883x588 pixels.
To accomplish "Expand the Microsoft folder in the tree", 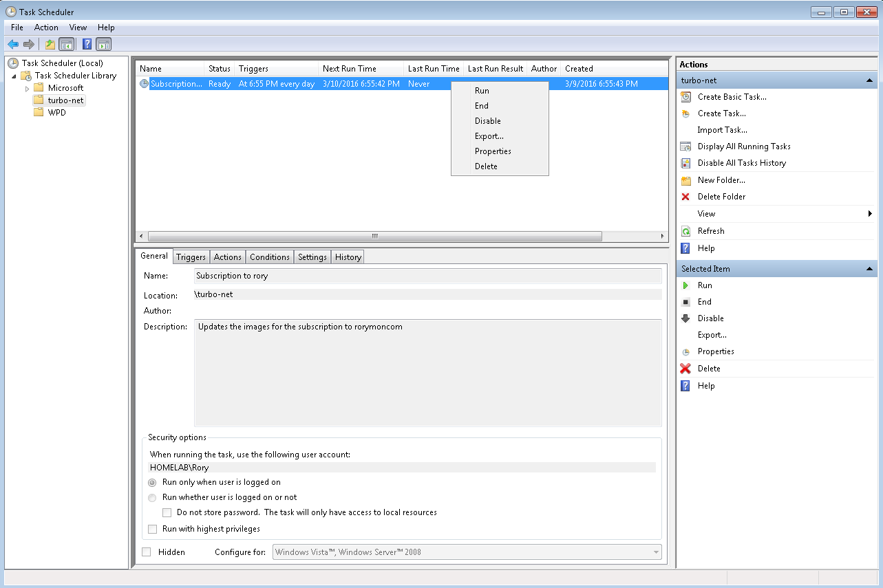I will [28, 87].
